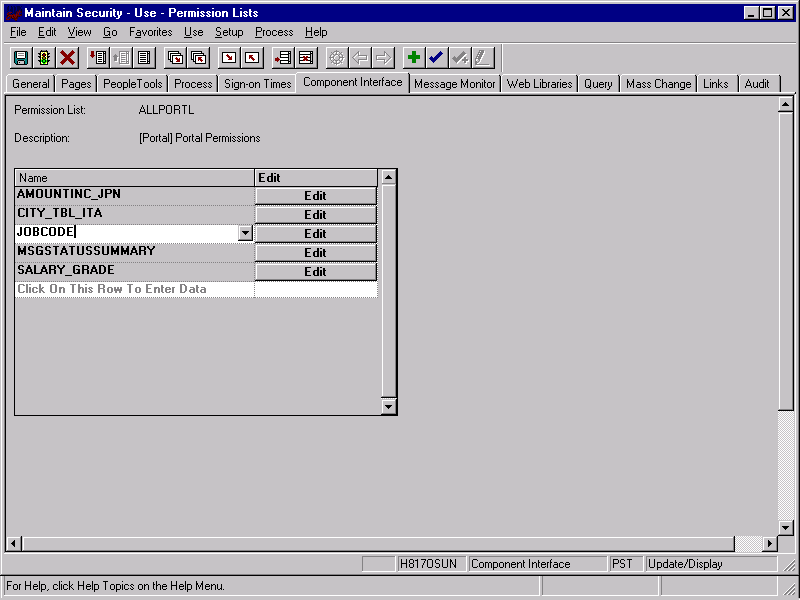
Task: Edit the CITY_TBL_ITA component interface
Action: (315, 213)
